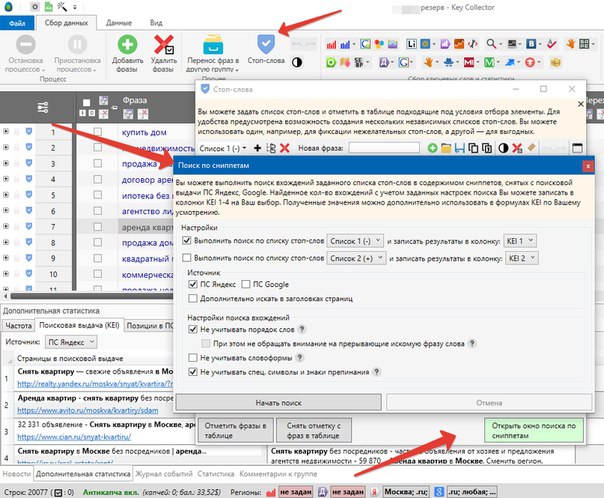
Task: Uncheck first 'Выполнить поиск по списку стоп-слов' checkbox
Action: (x=186, y=240)
